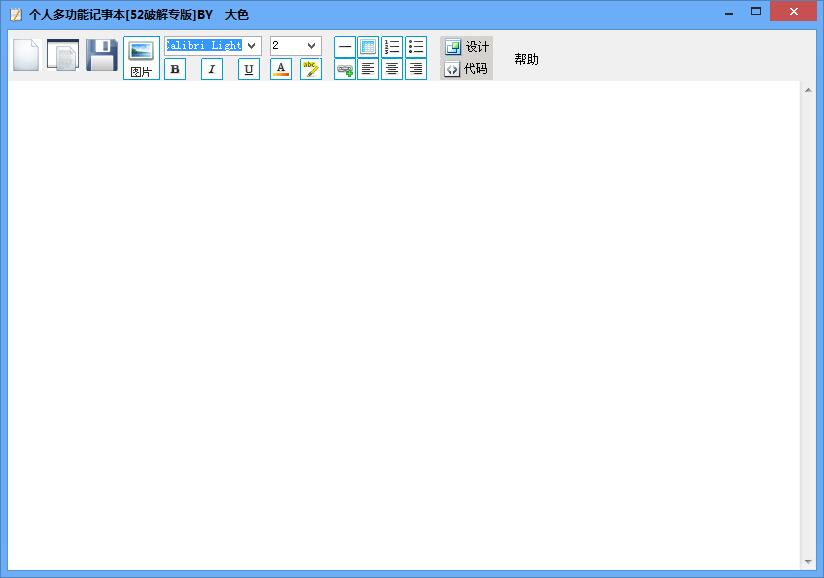Viewport: 824px width, 578px height.
Task: Click the font size value field
Action: pos(287,46)
